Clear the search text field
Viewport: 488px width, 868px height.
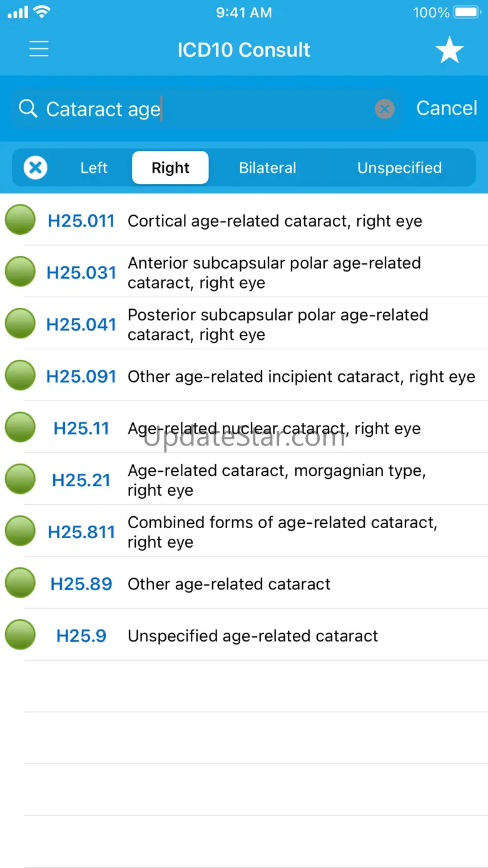(x=385, y=110)
